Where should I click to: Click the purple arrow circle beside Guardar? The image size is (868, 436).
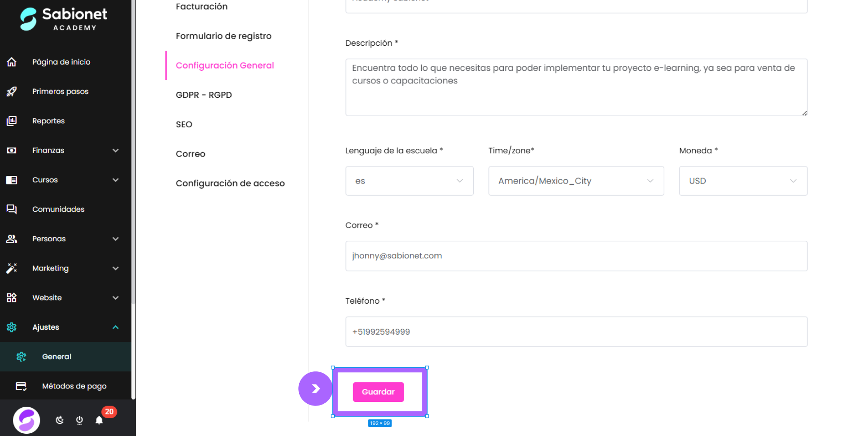tap(315, 388)
